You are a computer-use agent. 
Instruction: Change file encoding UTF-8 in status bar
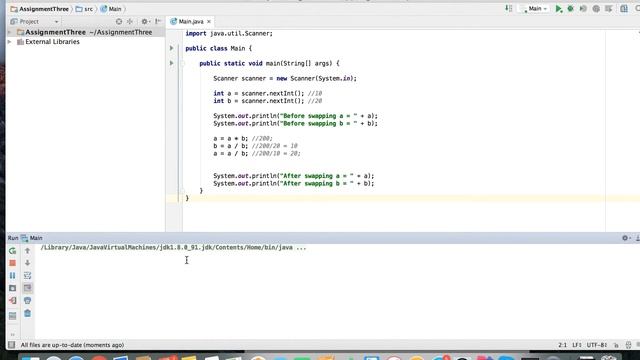click(597, 345)
